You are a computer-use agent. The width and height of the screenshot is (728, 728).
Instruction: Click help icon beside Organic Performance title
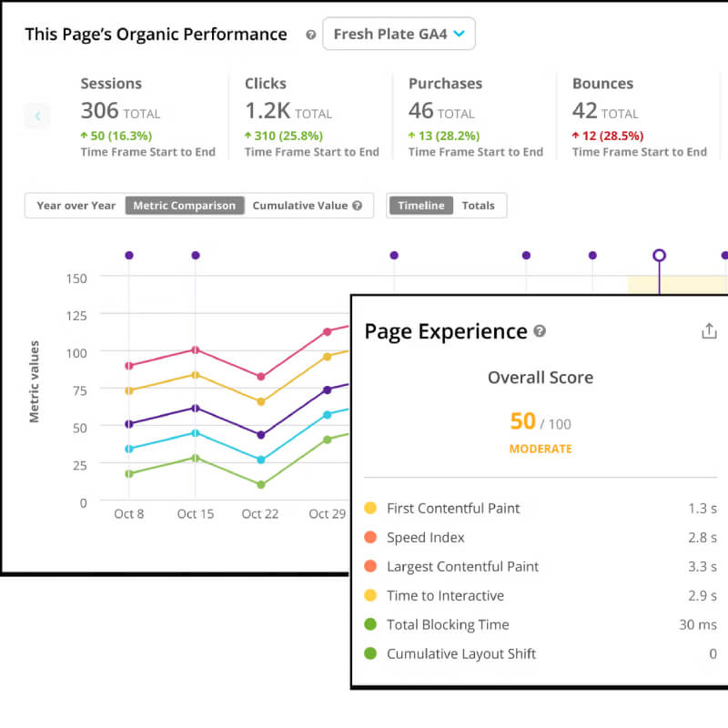tap(310, 35)
